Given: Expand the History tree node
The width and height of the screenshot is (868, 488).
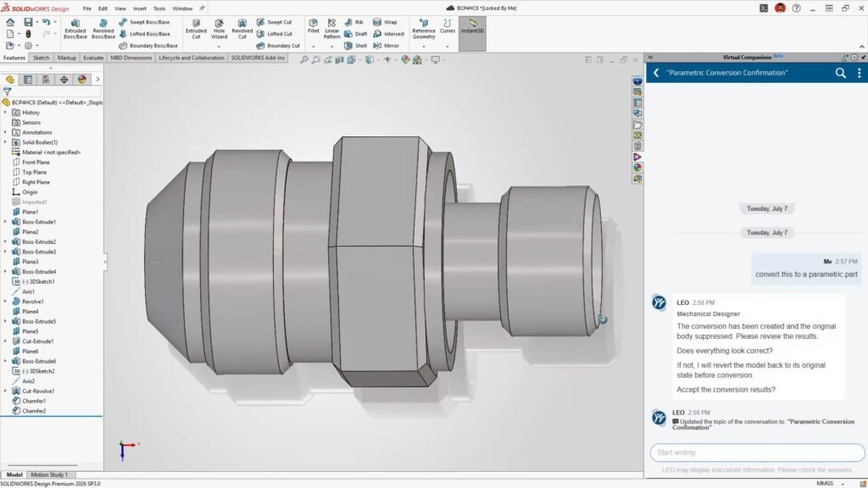Looking at the screenshot, I should 6,113.
